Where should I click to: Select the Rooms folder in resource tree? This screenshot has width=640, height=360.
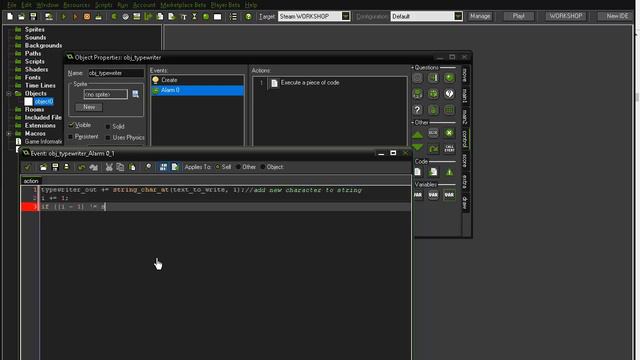(x=34, y=109)
